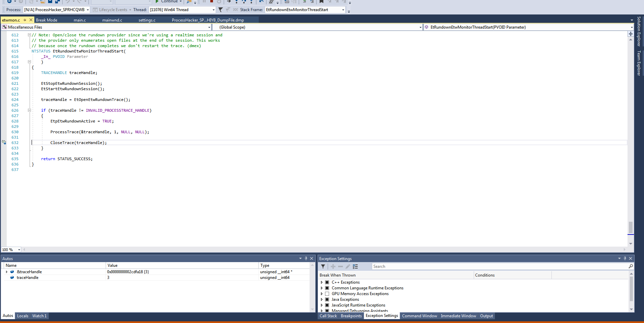Close the etwmon.c tab
This screenshot has width=644, height=323.
click(31, 20)
